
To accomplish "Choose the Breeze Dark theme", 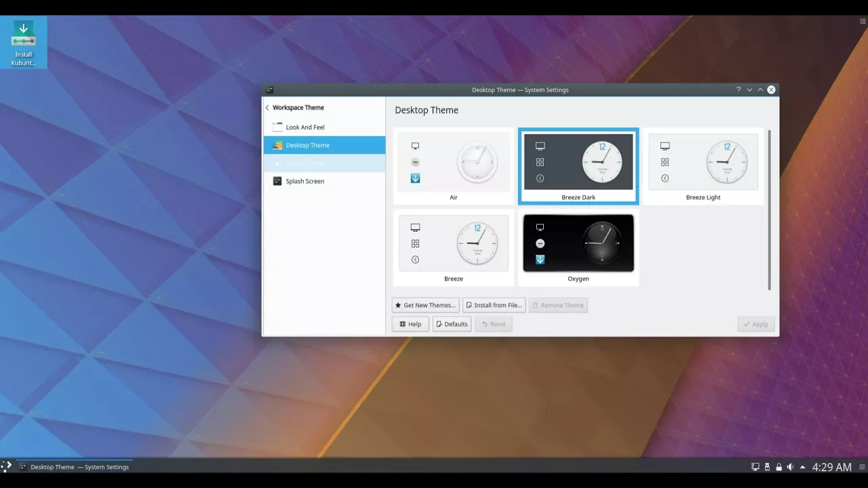I will (x=578, y=167).
